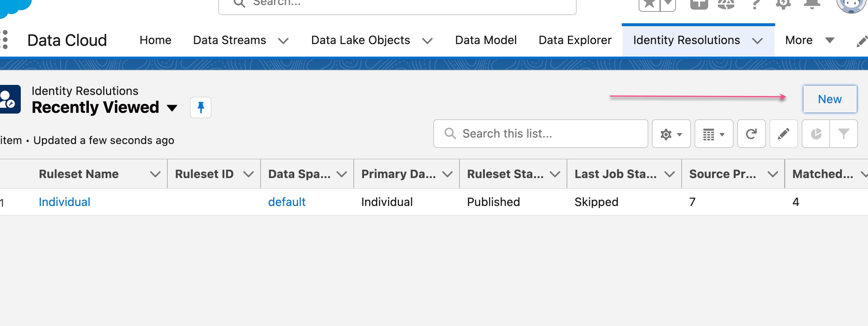This screenshot has width=868, height=326.
Task: Expand the Data Streams tab dropdown
Action: [x=283, y=41]
